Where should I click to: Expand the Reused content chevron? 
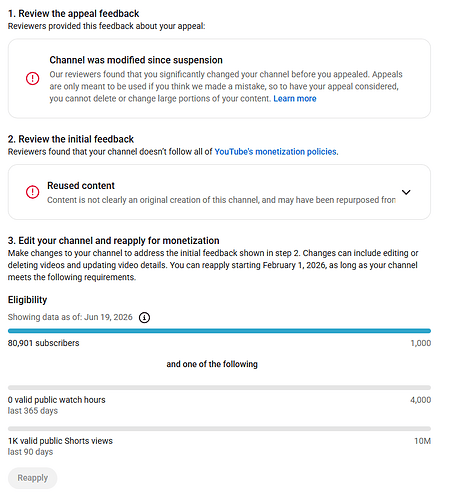click(406, 192)
